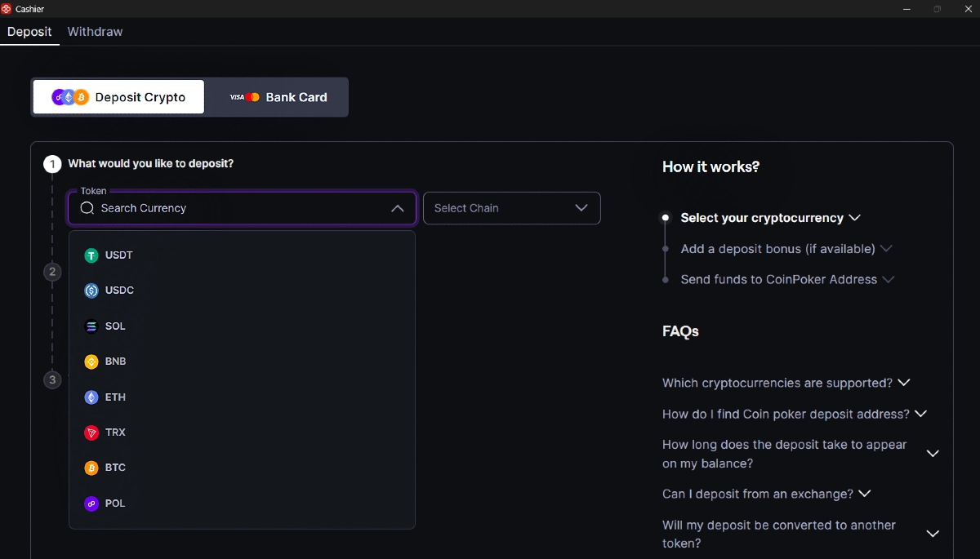The image size is (980, 559).
Task: Click the TRX token icon
Action: tap(91, 432)
